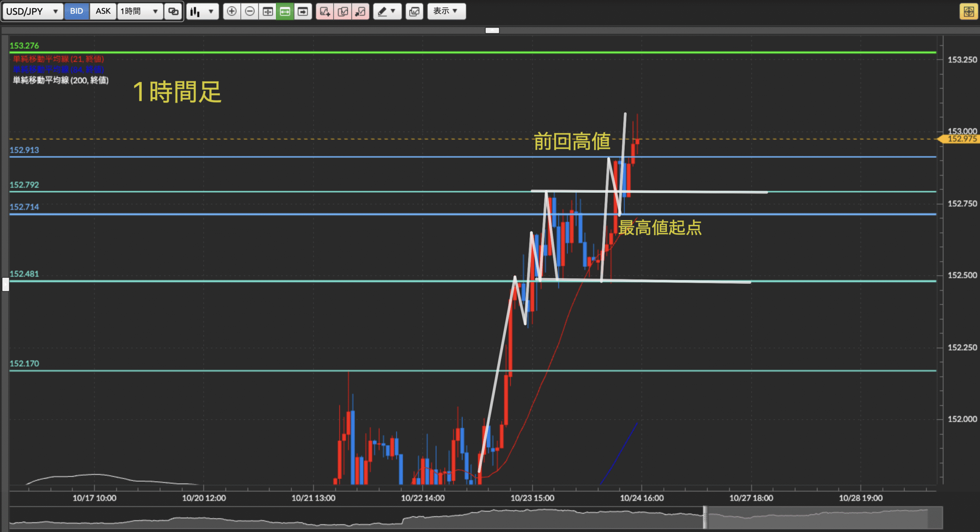The height and width of the screenshot is (532, 980).
Task: Switch price display to BID
Action: [77, 11]
